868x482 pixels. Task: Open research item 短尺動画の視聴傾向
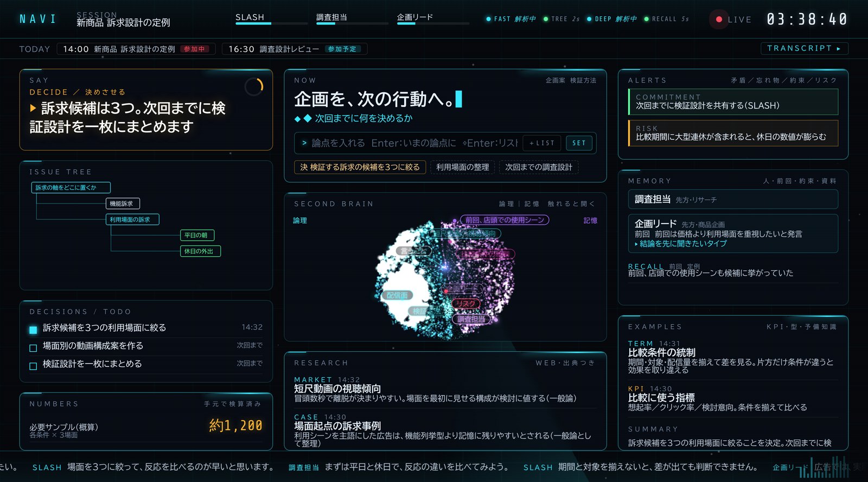tap(444, 389)
